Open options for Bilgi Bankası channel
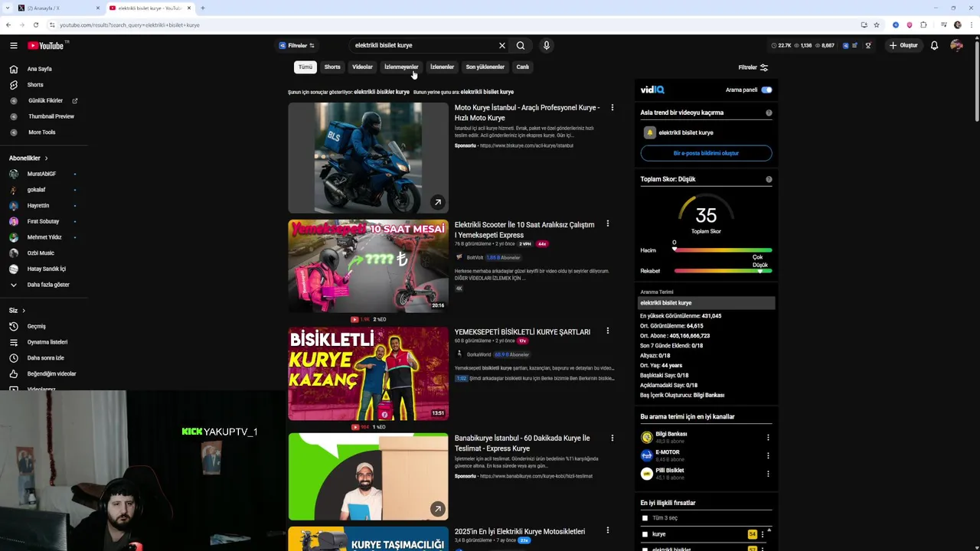Image resolution: width=980 pixels, height=551 pixels. click(x=768, y=438)
